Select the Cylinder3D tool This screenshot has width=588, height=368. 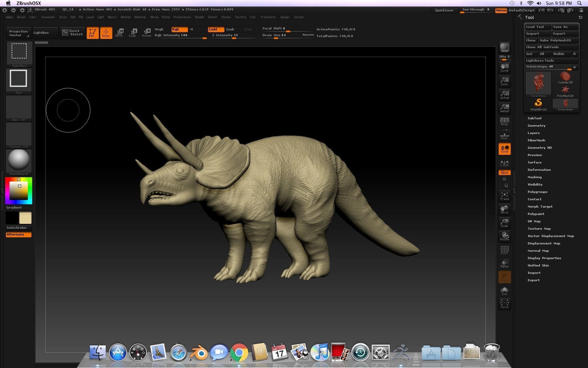(565, 78)
